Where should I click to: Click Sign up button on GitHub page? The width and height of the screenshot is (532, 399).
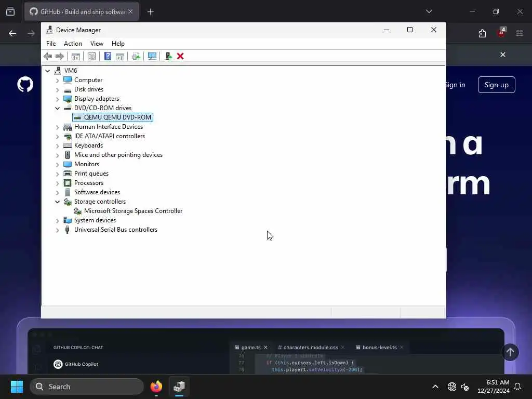pyautogui.click(x=496, y=85)
